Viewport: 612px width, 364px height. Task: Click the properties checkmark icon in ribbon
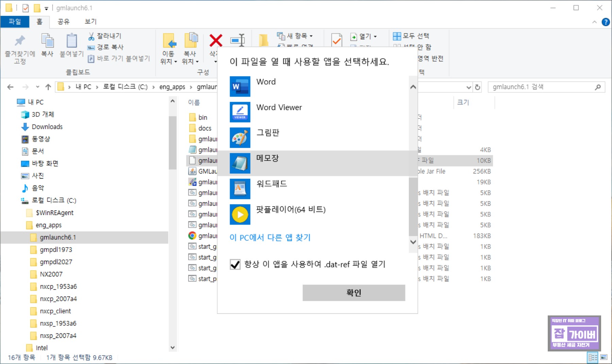[x=337, y=40]
